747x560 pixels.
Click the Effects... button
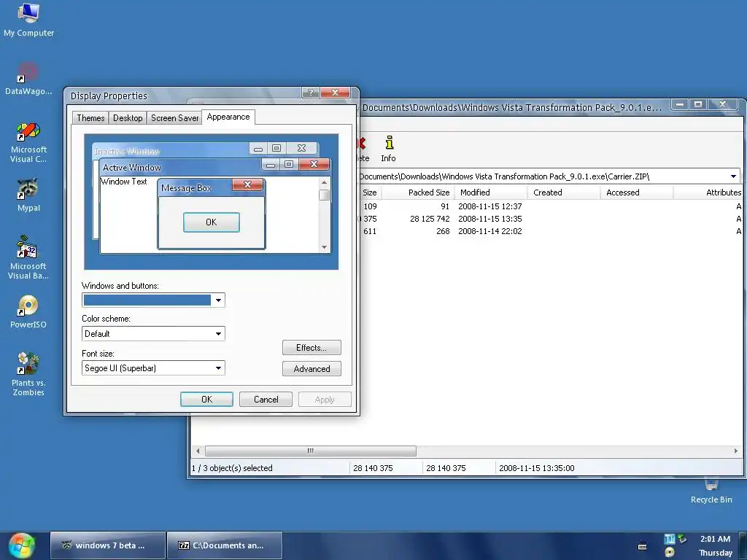[x=311, y=348]
